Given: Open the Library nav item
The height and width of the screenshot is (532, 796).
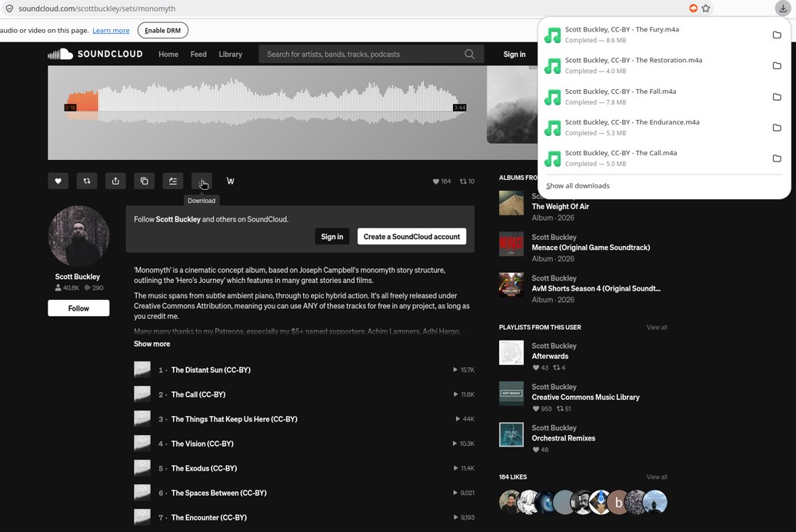Looking at the screenshot, I should pyautogui.click(x=231, y=55).
